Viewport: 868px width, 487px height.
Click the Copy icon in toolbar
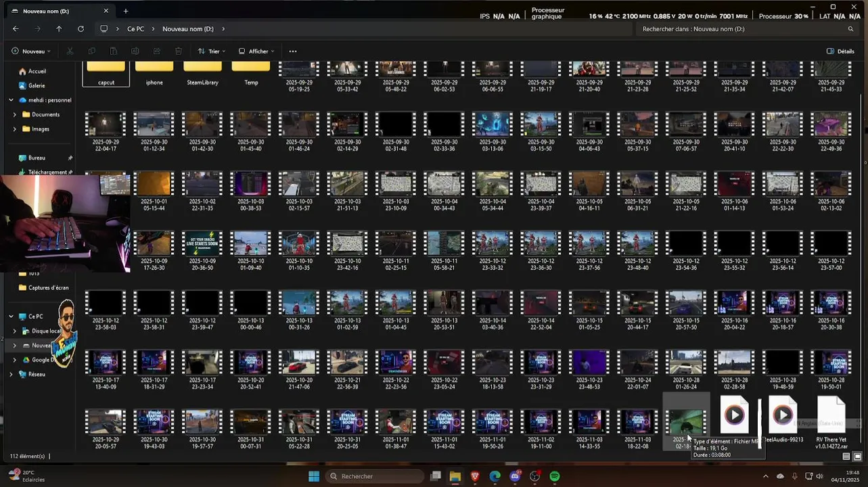(x=92, y=51)
